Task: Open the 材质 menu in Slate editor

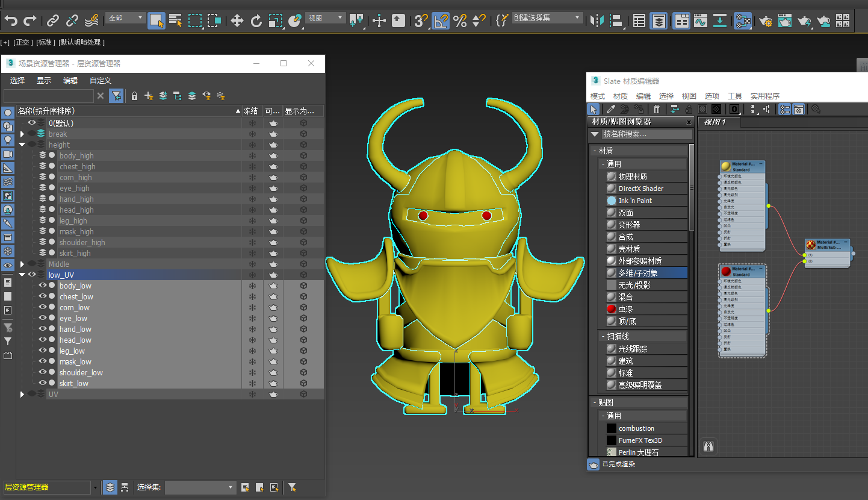Action: tap(620, 96)
